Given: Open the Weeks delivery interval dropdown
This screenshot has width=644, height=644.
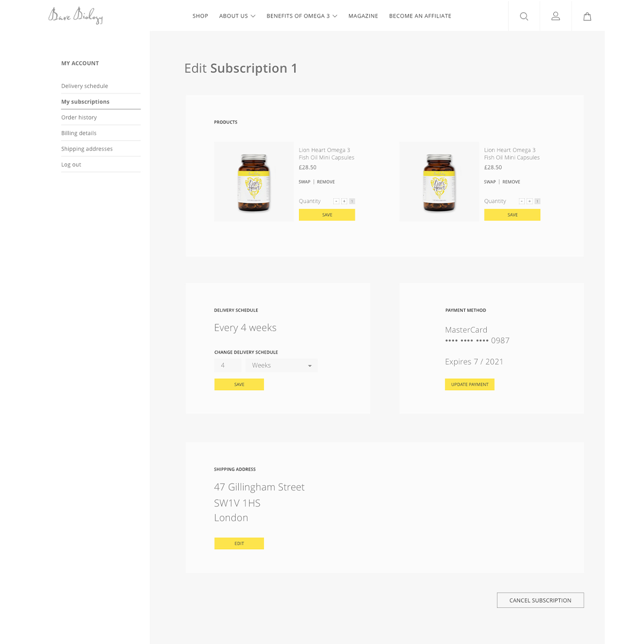Looking at the screenshot, I should point(281,365).
